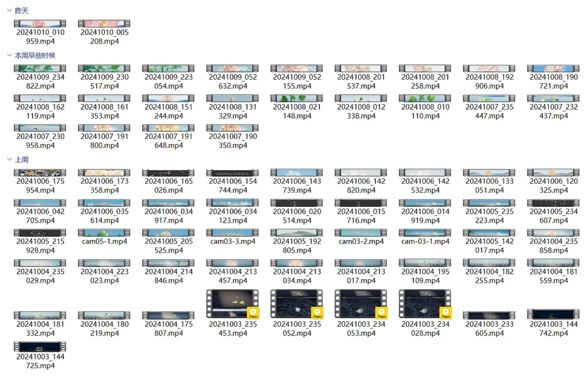This screenshot has height=383, width=588.
Task: Click file name 20241008_162119.mp4
Action: click(40, 111)
